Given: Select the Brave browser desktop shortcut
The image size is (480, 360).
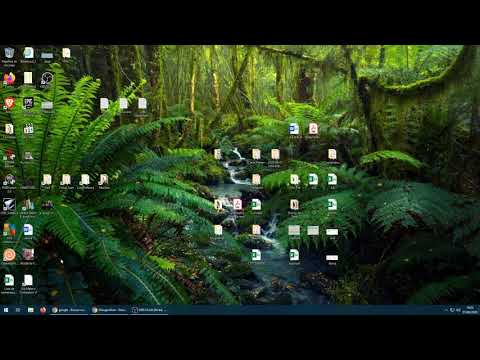Looking at the screenshot, I should click(9, 103).
